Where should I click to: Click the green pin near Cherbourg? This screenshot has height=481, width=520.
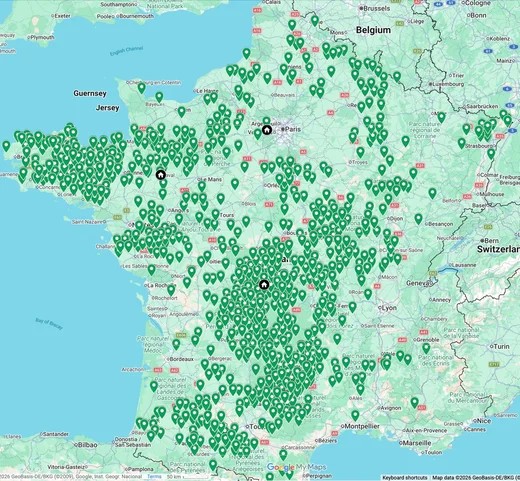click(x=142, y=88)
